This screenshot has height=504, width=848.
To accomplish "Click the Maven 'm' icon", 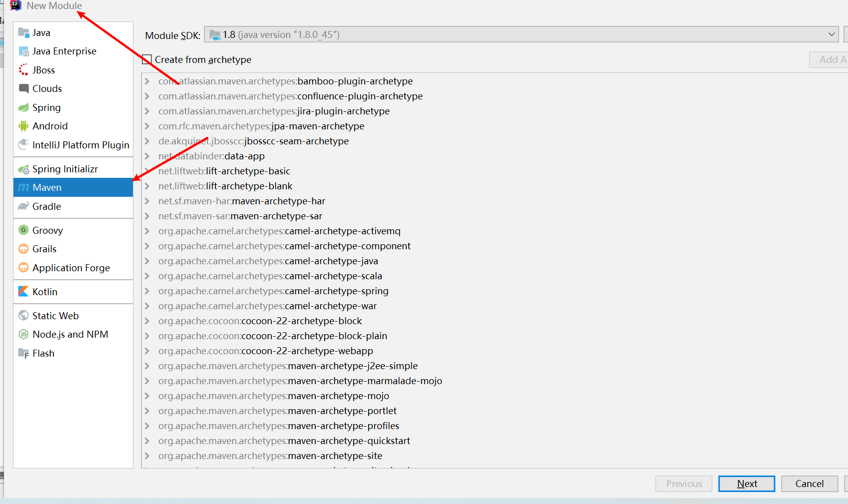I will (23, 187).
